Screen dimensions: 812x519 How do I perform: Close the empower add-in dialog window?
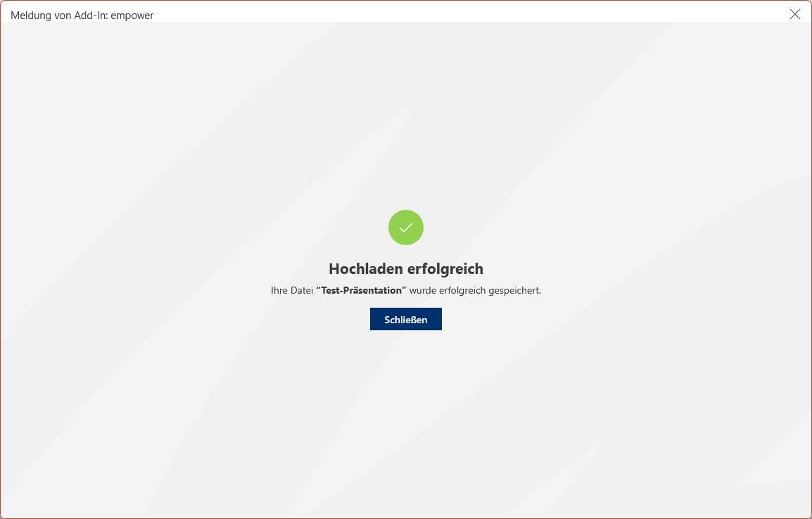[x=795, y=14]
